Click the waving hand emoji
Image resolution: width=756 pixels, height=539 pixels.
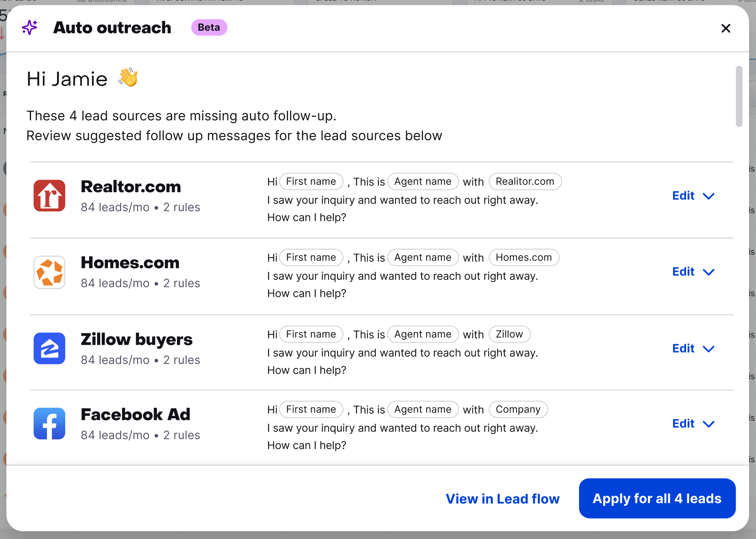(128, 77)
